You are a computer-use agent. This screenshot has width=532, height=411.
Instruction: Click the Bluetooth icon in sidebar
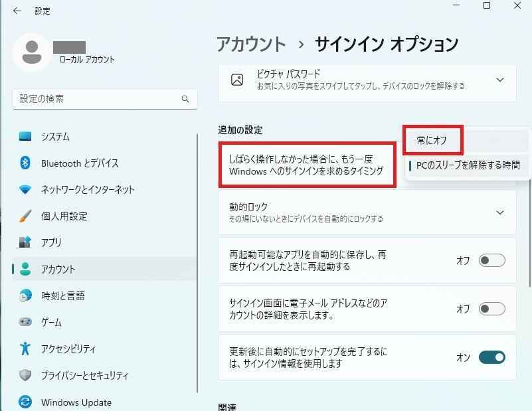[x=25, y=163]
